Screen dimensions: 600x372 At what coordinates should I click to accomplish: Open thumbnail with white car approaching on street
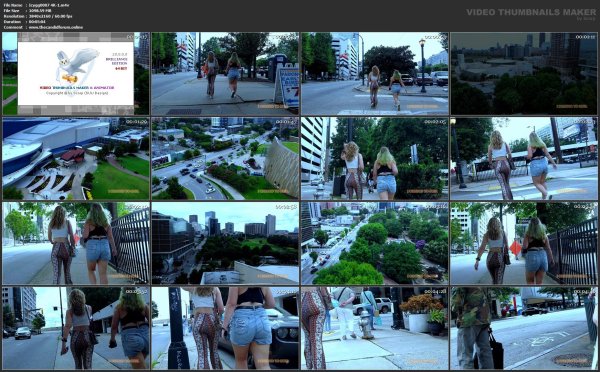76,328
